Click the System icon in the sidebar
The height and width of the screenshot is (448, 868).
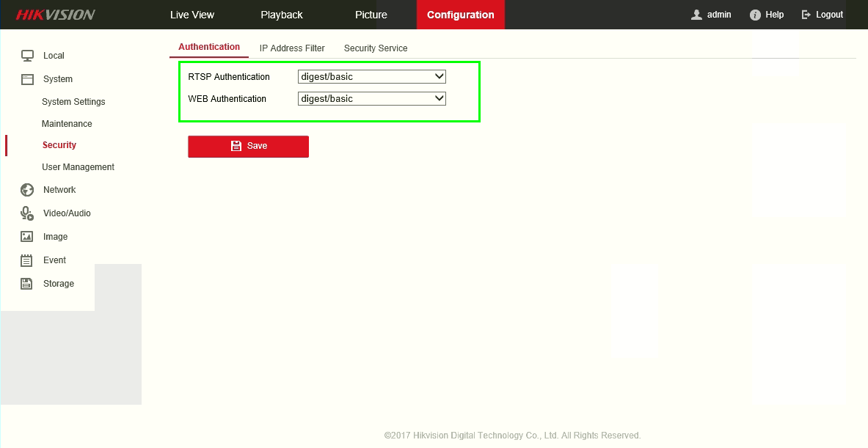tap(27, 78)
